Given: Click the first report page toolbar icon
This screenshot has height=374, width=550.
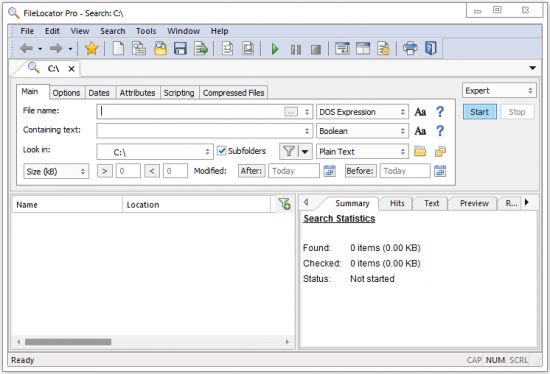Looking at the screenshot, I should click(227, 48).
